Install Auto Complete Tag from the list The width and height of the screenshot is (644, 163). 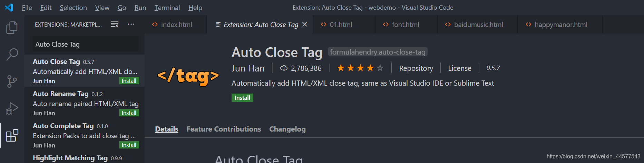pos(129,145)
